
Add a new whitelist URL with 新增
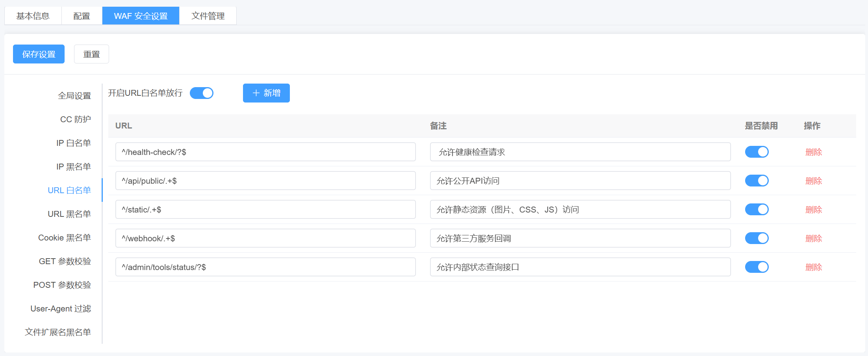(x=266, y=93)
